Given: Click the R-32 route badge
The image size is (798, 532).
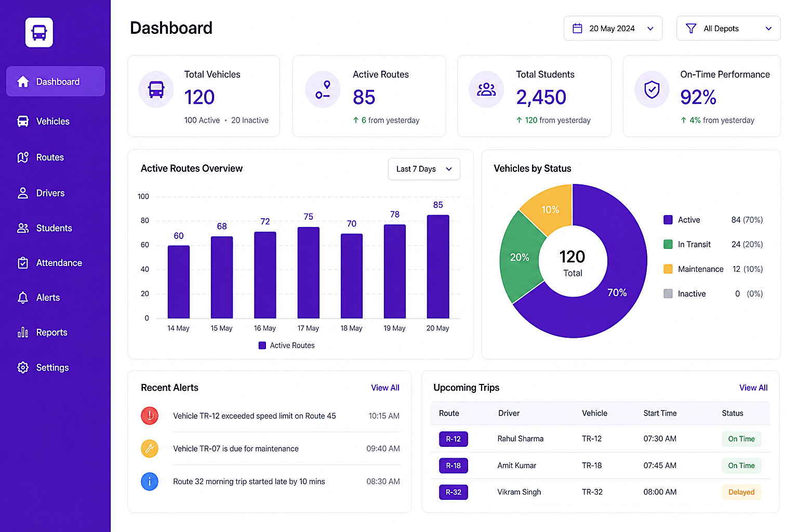Looking at the screenshot, I should coord(454,492).
